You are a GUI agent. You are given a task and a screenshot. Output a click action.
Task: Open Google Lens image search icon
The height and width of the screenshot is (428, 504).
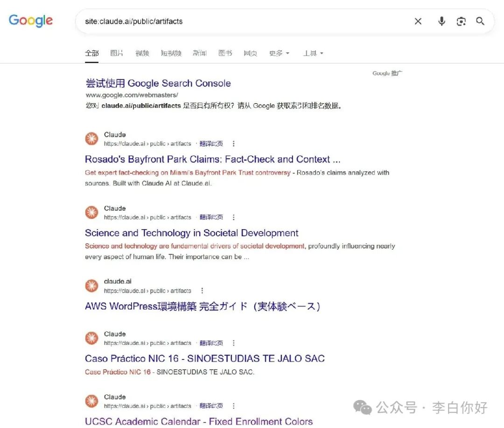click(x=461, y=21)
